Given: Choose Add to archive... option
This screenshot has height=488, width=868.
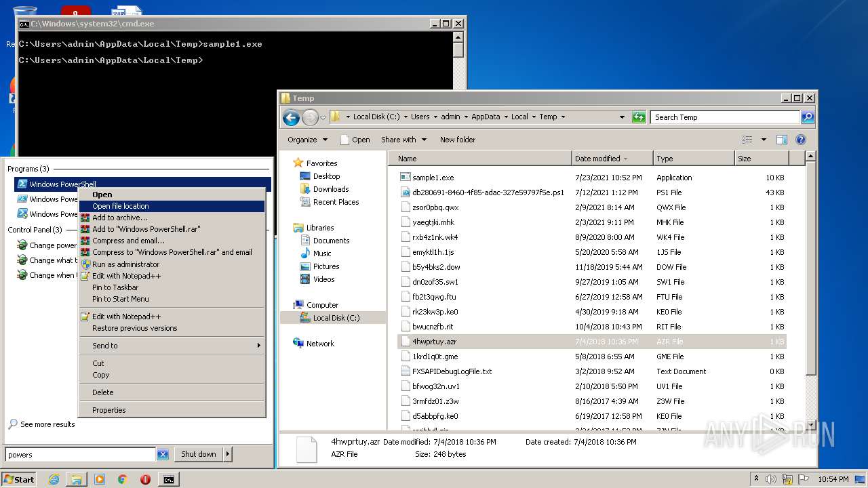Looking at the screenshot, I should pyautogui.click(x=172, y=218).
